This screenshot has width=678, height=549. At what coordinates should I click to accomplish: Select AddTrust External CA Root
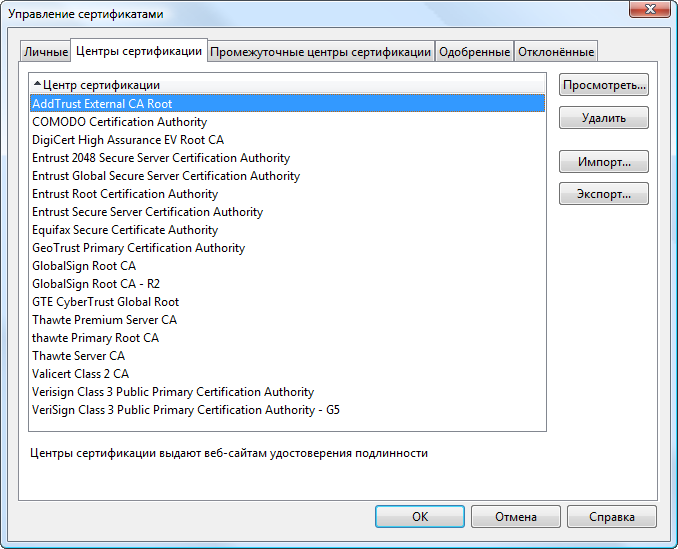288,104
